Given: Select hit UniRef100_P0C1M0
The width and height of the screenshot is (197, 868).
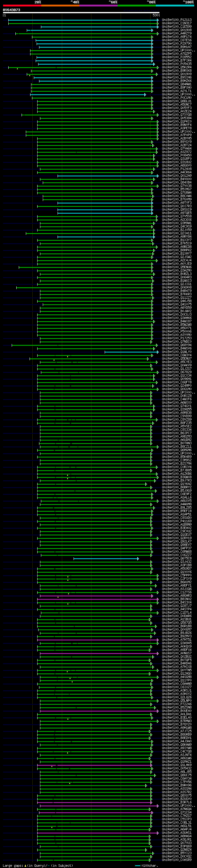Looking at the screenshot, I should pyautogui.click(x=177, y=98).
